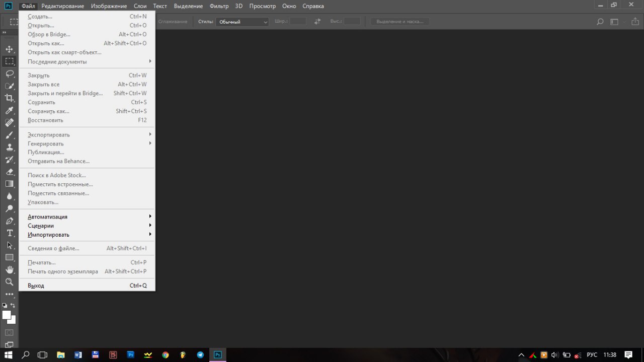Select the Rectangle shape tool
644x362 pixels.
click(x=9, y=257)
